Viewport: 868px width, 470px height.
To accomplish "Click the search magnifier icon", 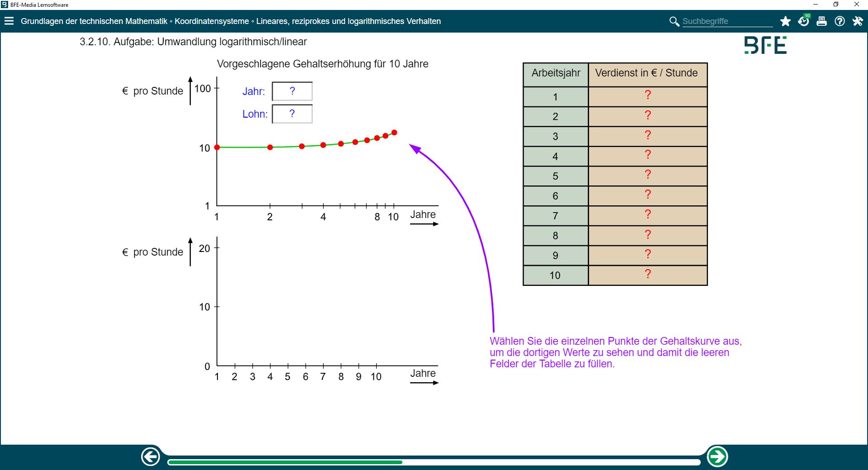I will click(674, 21).
